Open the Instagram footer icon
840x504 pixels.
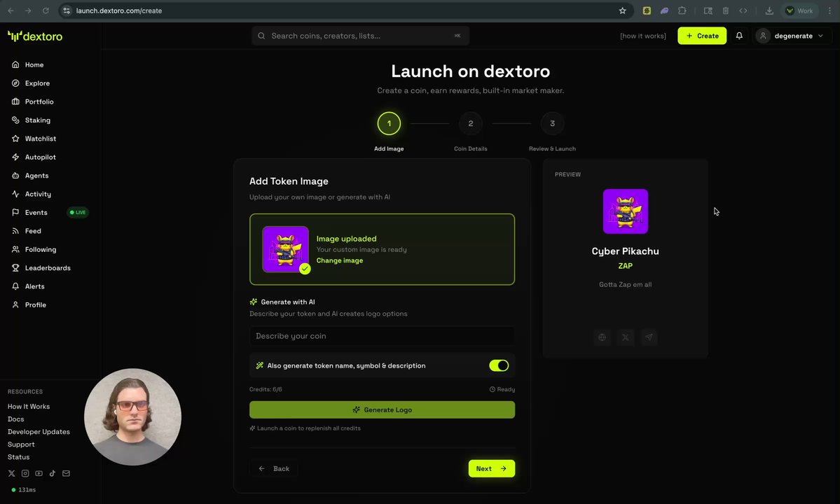pyautogui.click(x=25, y=473)
